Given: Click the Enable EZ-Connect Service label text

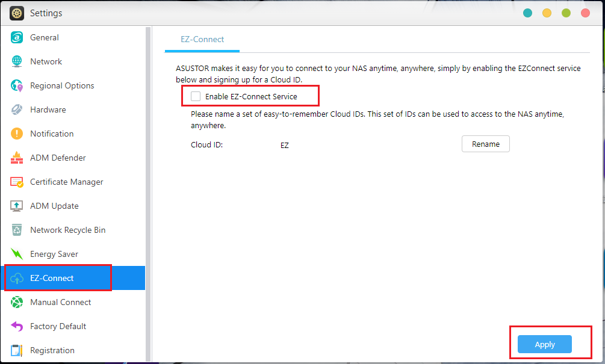Looking at the screenshot, I should (x=251, y=97).
